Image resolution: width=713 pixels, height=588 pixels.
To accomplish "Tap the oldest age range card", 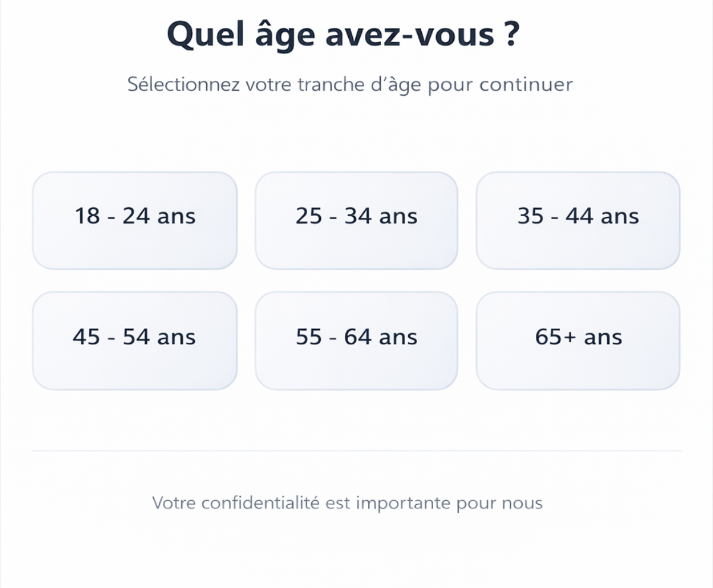I will pyautogui.click(x=578, y=340).
